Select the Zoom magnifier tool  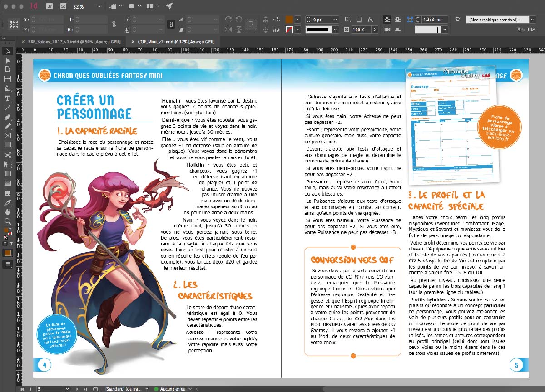[x=8, y=221]
